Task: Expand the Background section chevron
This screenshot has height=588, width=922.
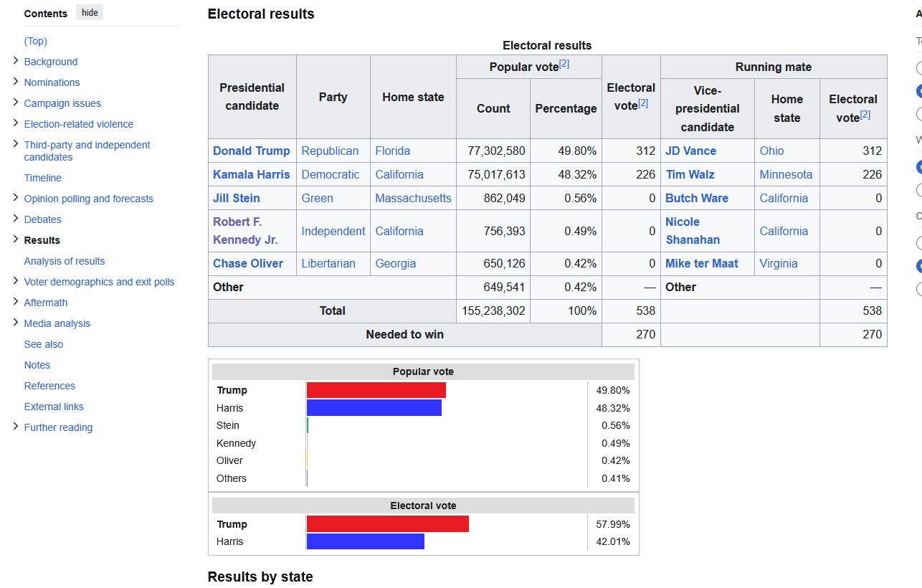Action: 16,61
